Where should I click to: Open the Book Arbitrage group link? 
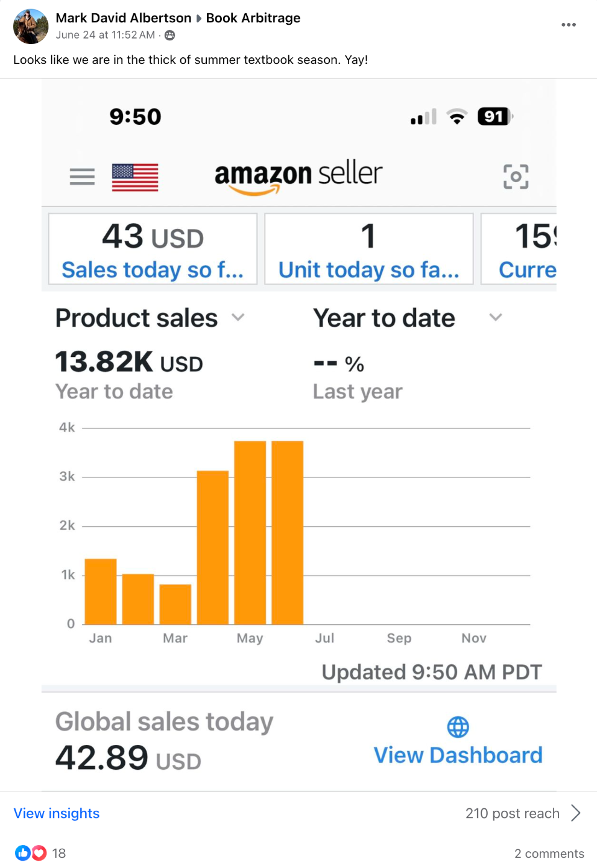pyautogui.click(x=253, y=18)
